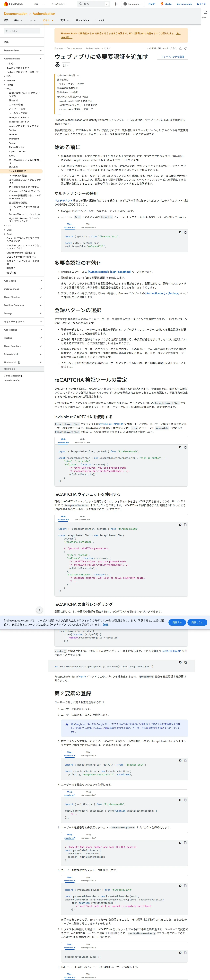Toggle dark theme on verifyPhoneNumber code
The width and height of the screenshot is (210, 980).
pos(180,886)
